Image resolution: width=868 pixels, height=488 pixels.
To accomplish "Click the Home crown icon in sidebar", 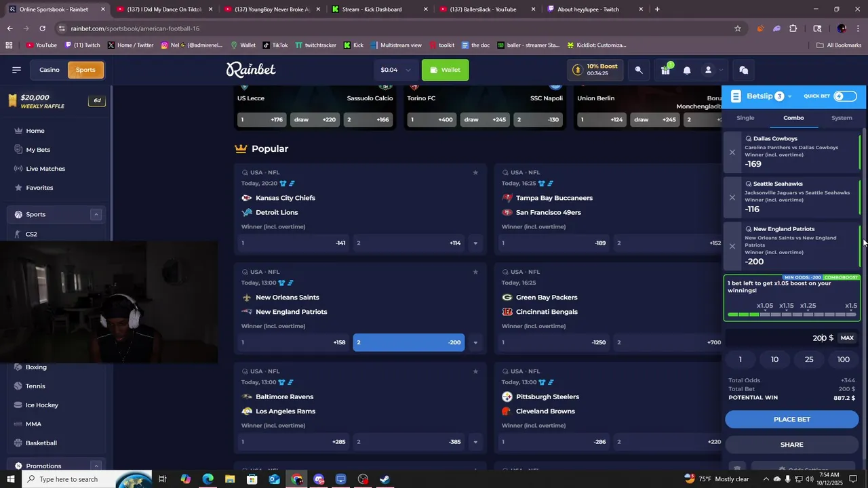I will click(x=18, y=131).
